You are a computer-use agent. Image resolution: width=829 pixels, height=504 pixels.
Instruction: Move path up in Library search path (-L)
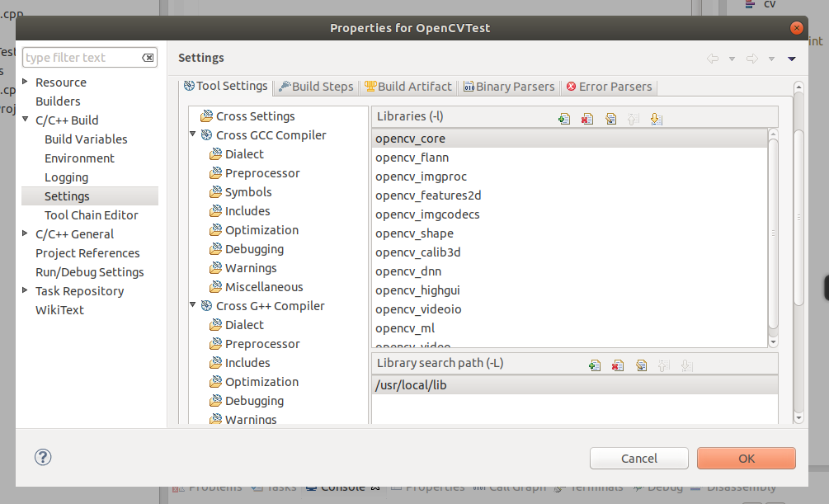point(663,365)
